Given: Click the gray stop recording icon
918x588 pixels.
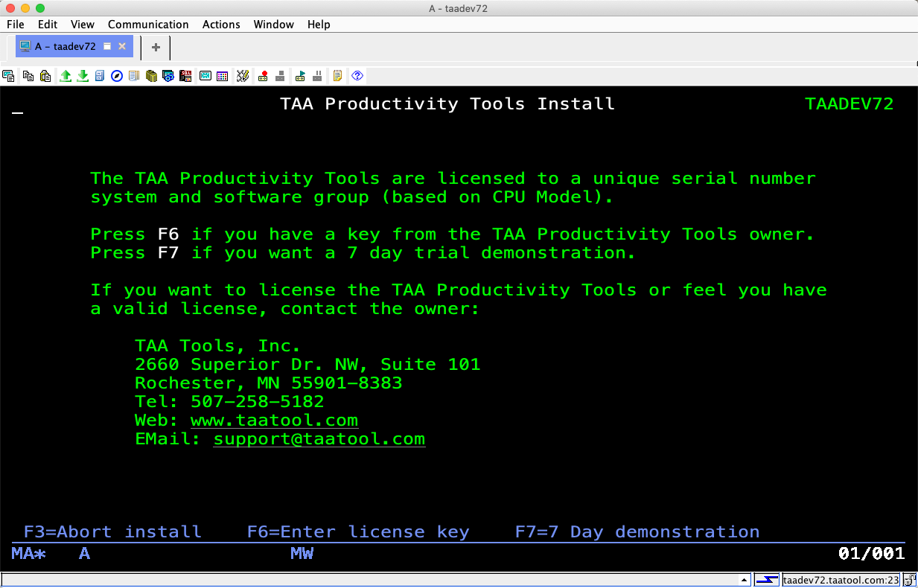Looking at the screenshot, I should click(x=280, y=76).
